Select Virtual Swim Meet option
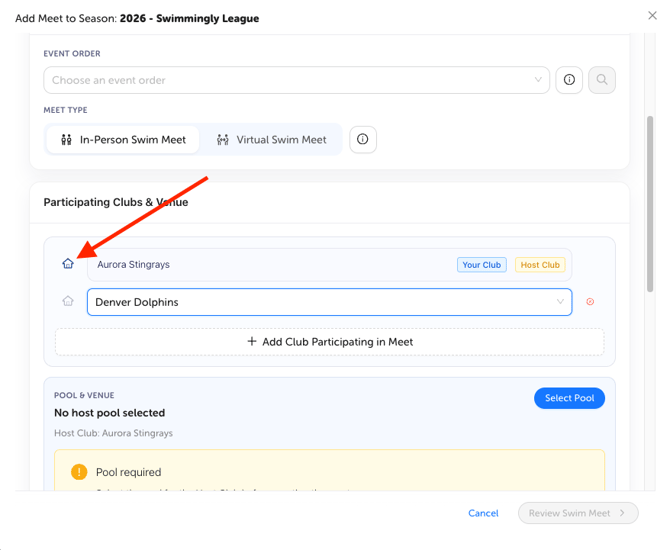Viewport: 670px width, 550px height. pos(271,140)
